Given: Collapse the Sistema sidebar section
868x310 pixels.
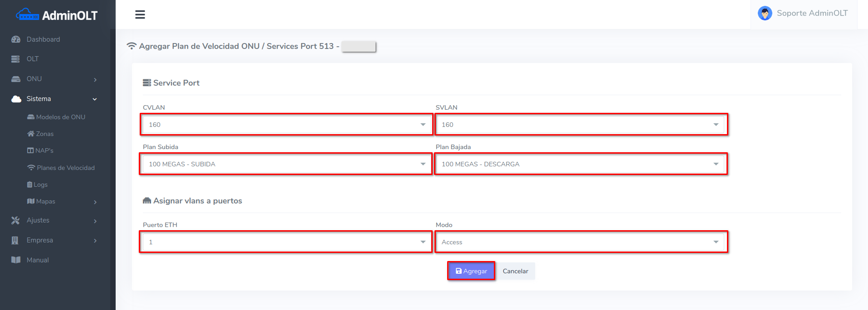Looking at the screenshot, I should pyautogui.click(x=54, y=99).
